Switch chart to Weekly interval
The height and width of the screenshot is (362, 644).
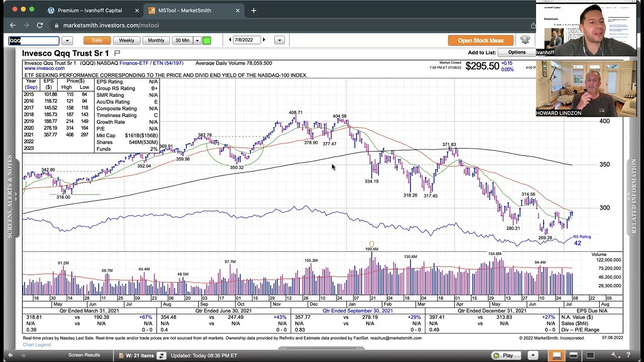[x=126, y=40]
